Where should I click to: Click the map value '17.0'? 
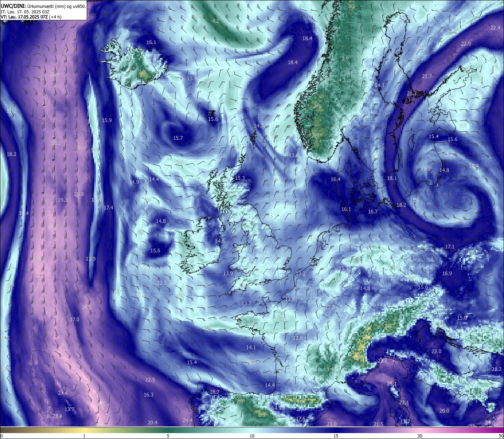click(74, 319)
